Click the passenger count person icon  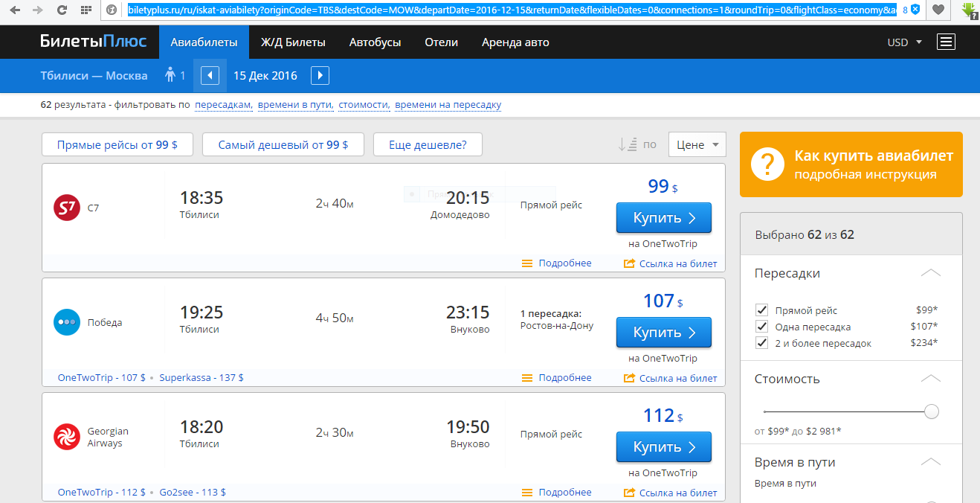point(170,75)
